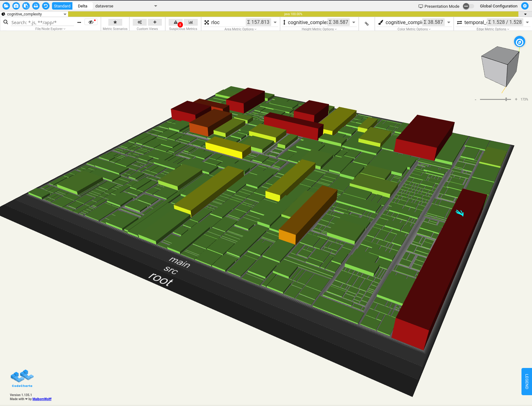Click the print icon in top toolbar
The width and height of the screenshot is (532, 406).
(36, 6)
